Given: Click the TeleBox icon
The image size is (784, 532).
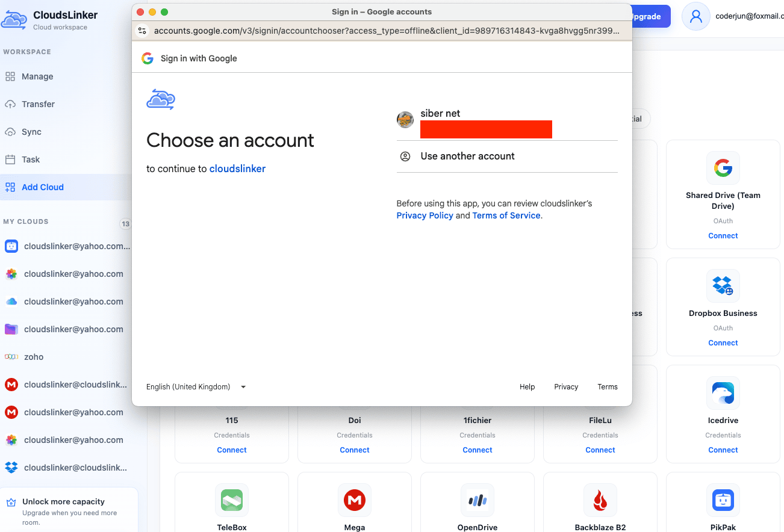Looking at the screenshot, I should coord(232,500).
